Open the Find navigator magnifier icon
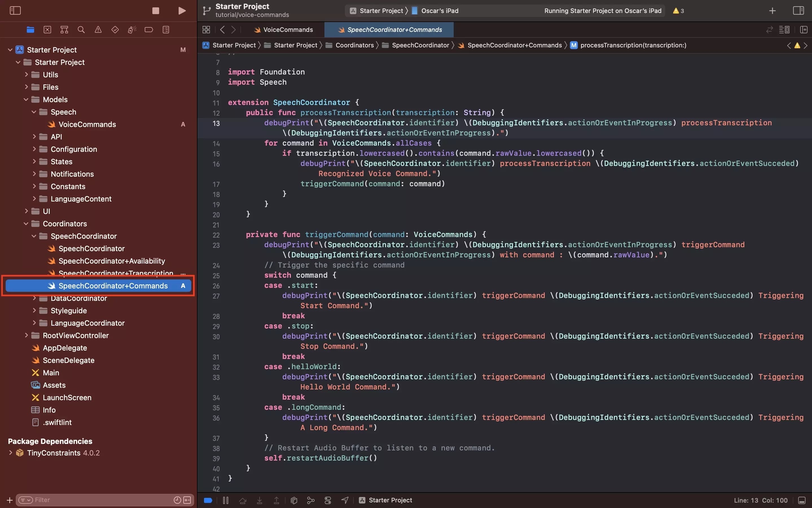The image size is (812, 508). 81,30
